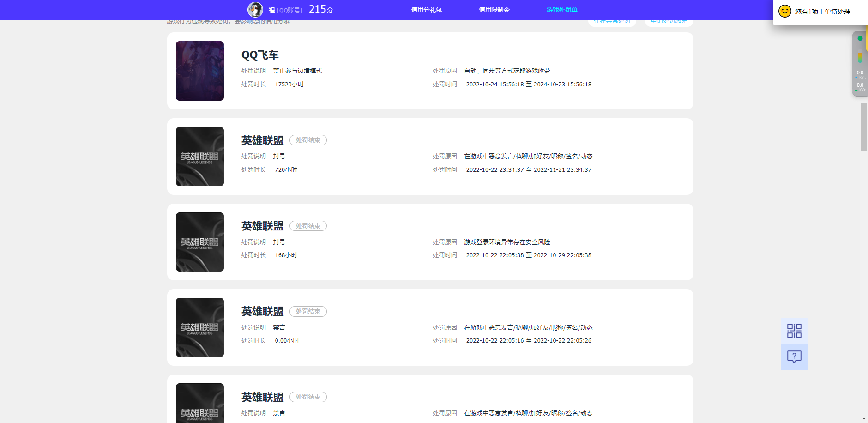Screen dimensions: 868x423
Task: Click the 恶意发言 reason on the 720小时 card
Action: pyautogui.click(x=528, y=156)
